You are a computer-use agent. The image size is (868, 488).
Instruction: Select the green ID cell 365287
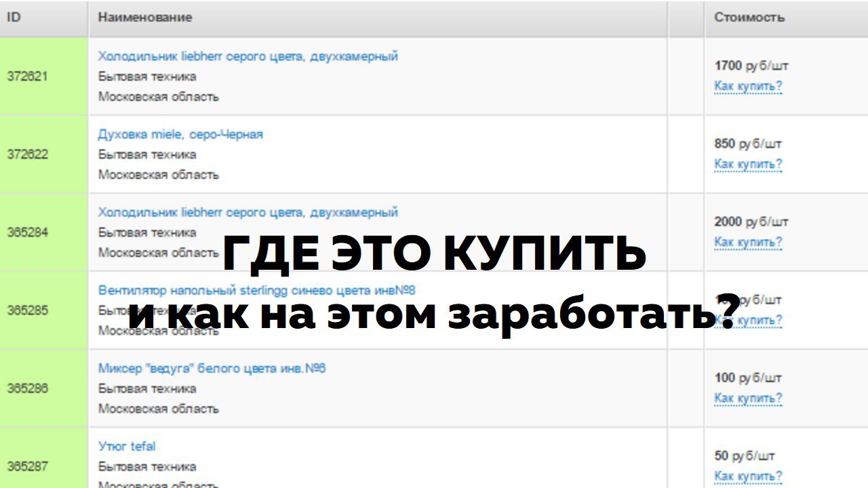[x=28, y=466]
